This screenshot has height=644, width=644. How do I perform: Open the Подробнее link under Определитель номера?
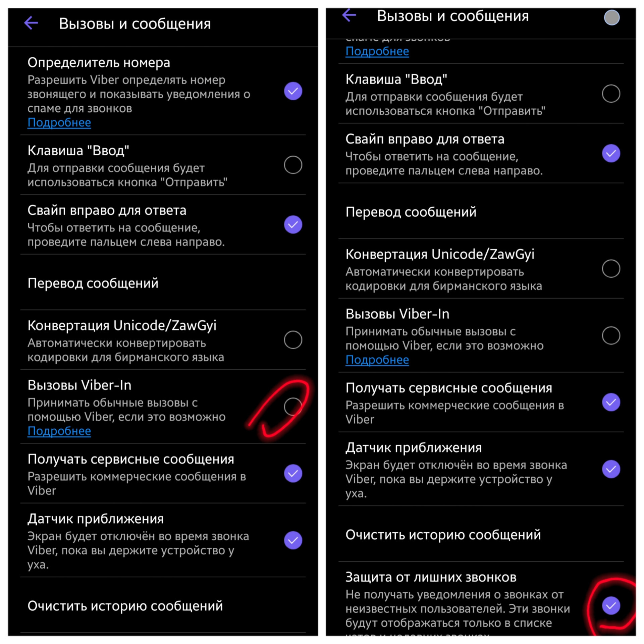point(59,123)
